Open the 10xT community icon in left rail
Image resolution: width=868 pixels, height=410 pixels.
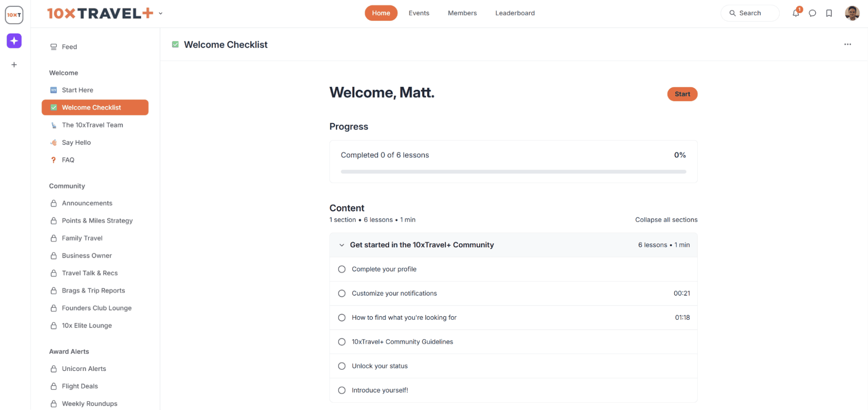[14, 15]
